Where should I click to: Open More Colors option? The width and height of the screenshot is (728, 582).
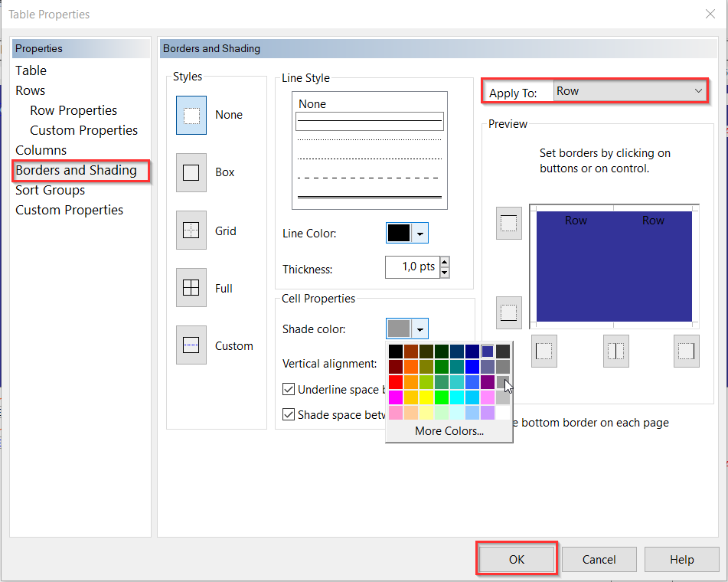pyautogui.click(x=449, y=431)
